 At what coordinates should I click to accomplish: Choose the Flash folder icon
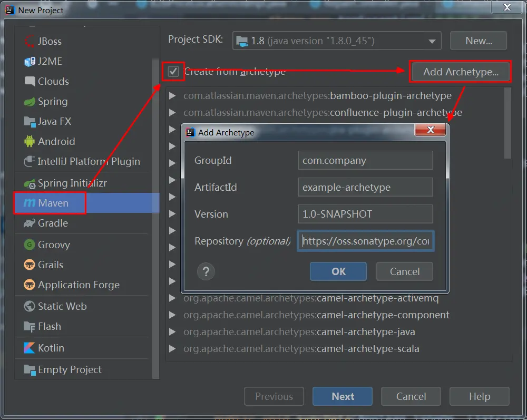29,327
